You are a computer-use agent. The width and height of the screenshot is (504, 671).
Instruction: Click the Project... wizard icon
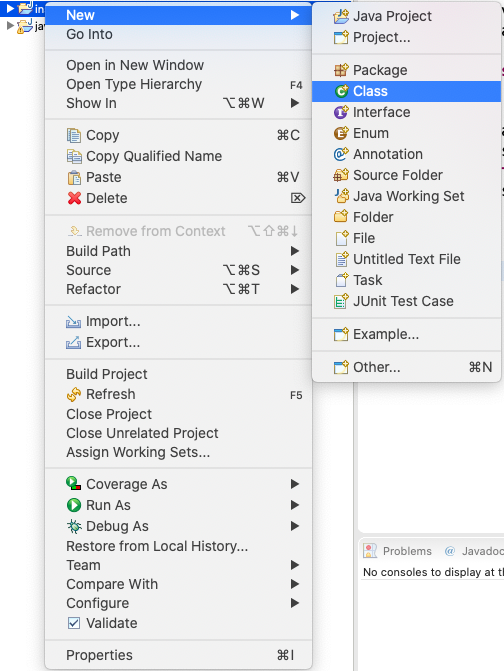341,38
